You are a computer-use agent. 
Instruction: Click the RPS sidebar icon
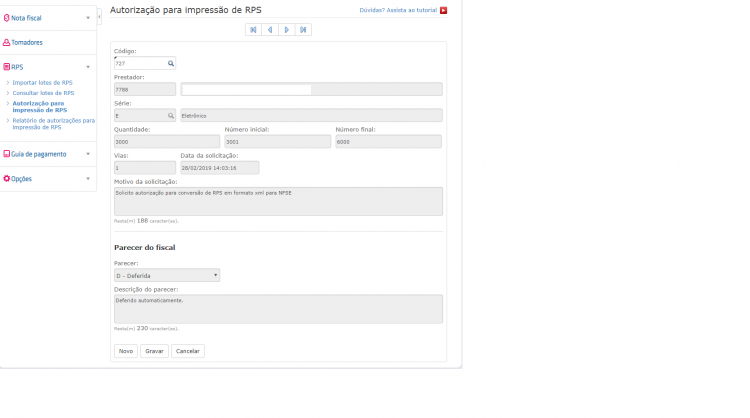(6, 67)
